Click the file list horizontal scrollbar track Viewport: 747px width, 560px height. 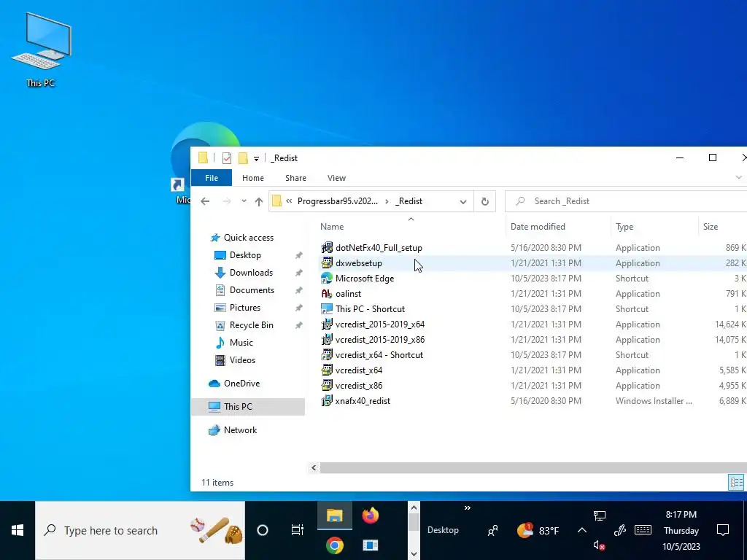(x=533, y=467)
